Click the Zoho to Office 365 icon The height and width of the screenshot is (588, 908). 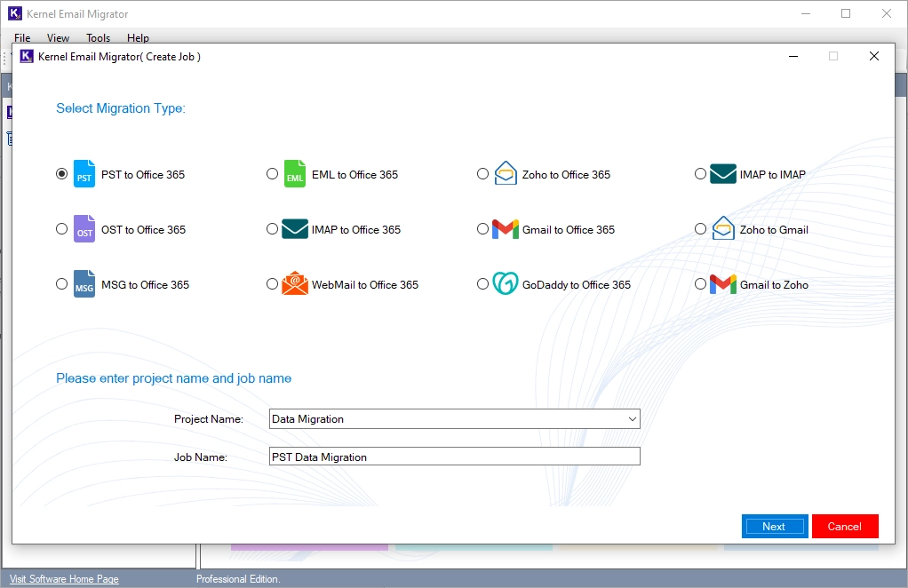pos(506,173)
